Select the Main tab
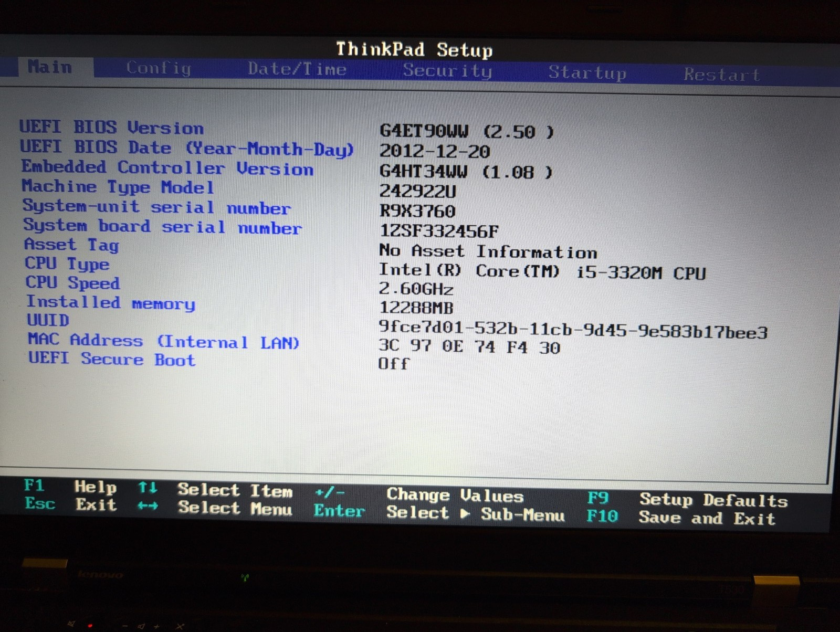 coord(50,67)
